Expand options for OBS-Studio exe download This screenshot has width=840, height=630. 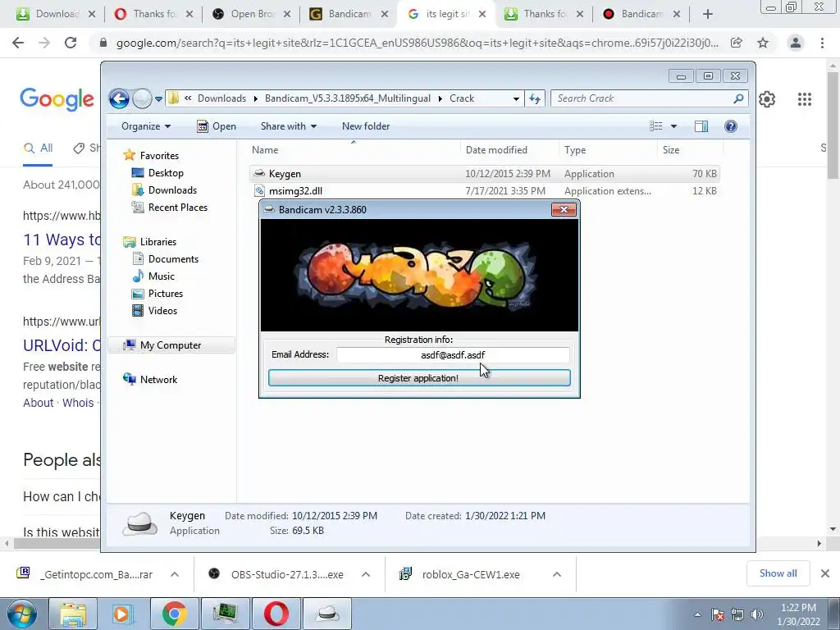coord(366,574)
